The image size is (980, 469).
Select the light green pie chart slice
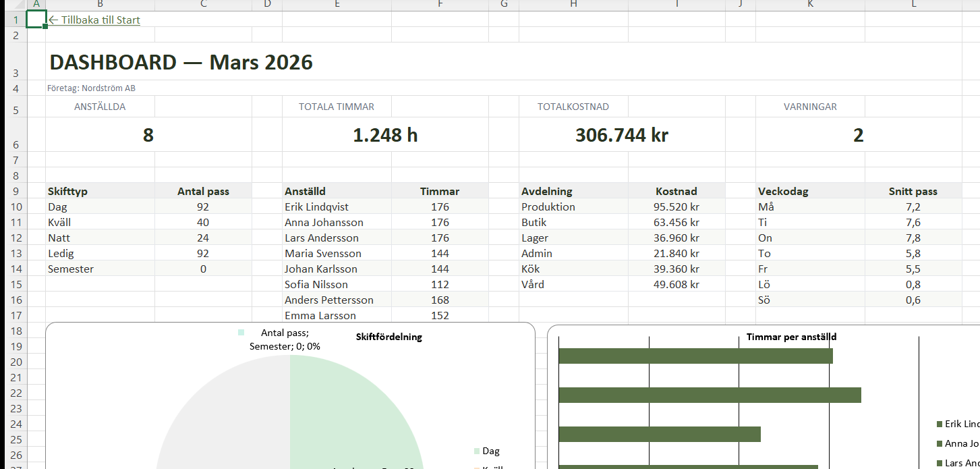(351, 418)
